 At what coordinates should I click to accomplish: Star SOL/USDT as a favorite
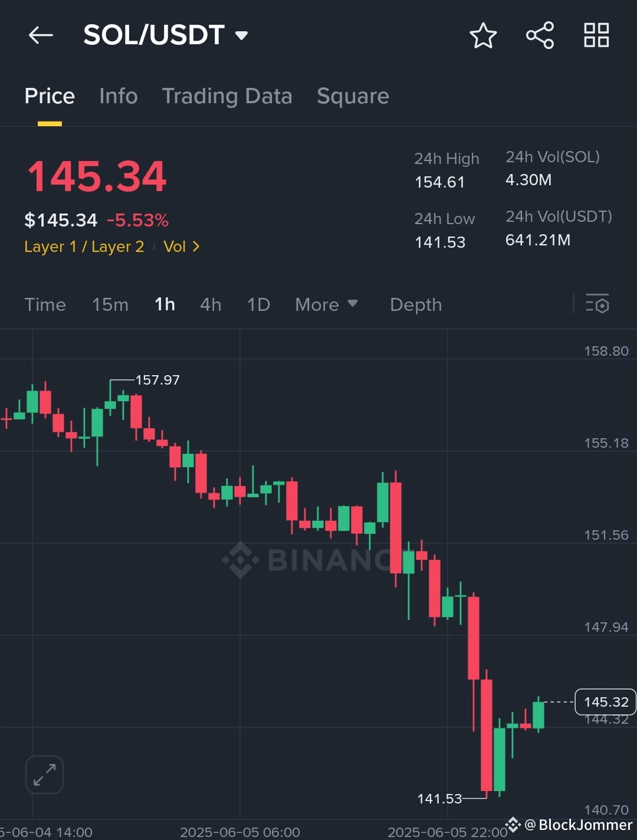pos(482,35)
